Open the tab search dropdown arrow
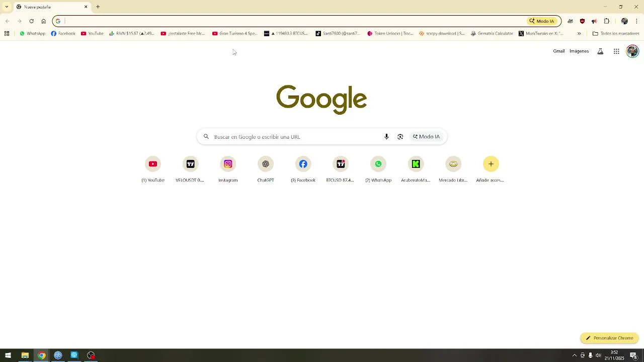 point(7,7)
